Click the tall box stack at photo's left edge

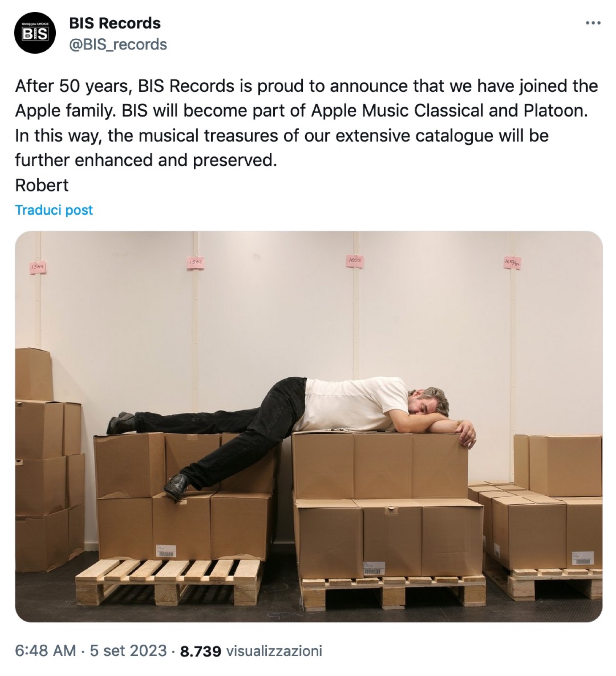click(50, 458)
